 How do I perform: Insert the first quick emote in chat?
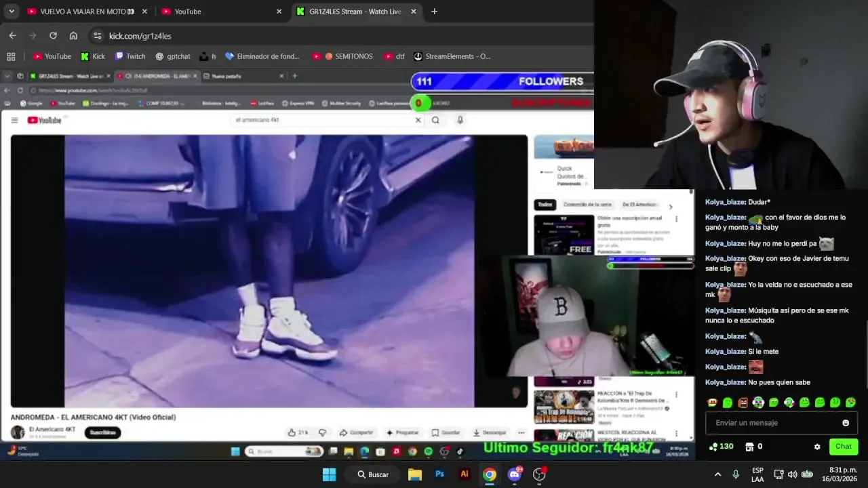[x=712, y=403]
